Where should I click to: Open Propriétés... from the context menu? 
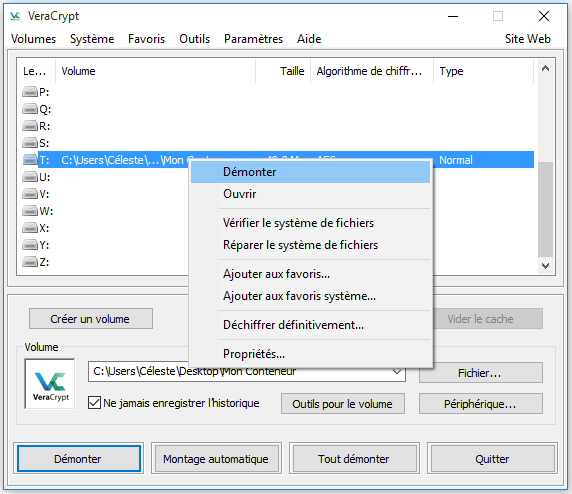tap(310, 354)
